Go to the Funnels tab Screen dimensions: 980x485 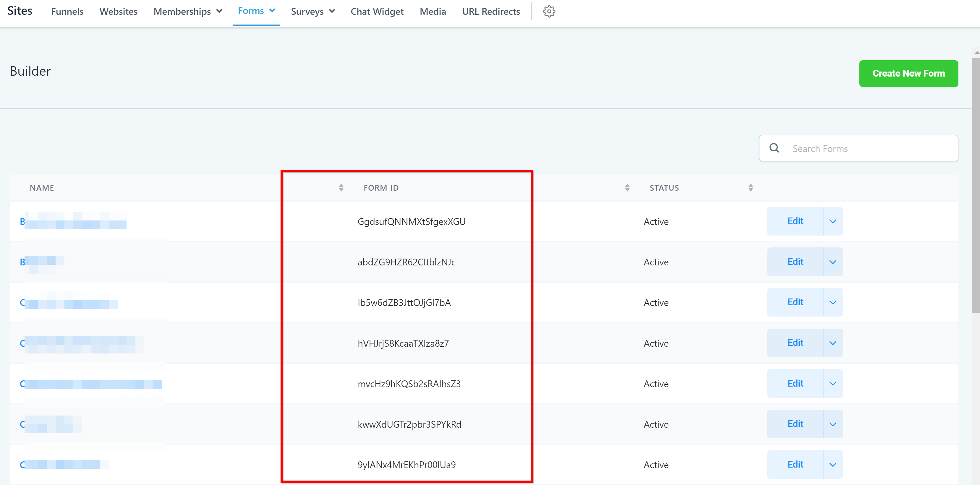67,12
